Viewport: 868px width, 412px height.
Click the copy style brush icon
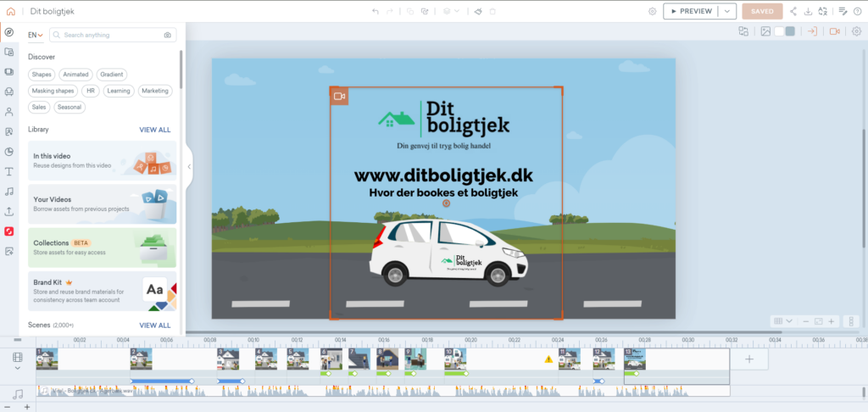(x=479, y=11)
